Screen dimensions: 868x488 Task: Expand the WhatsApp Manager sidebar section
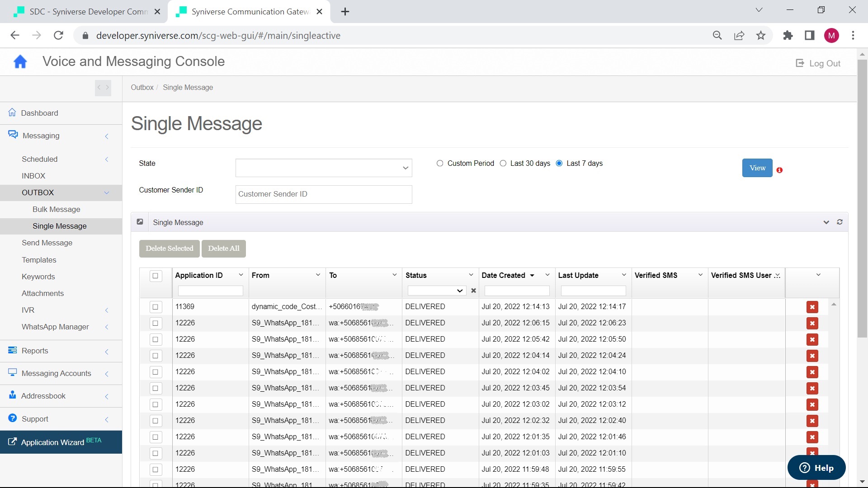point(55,327)
